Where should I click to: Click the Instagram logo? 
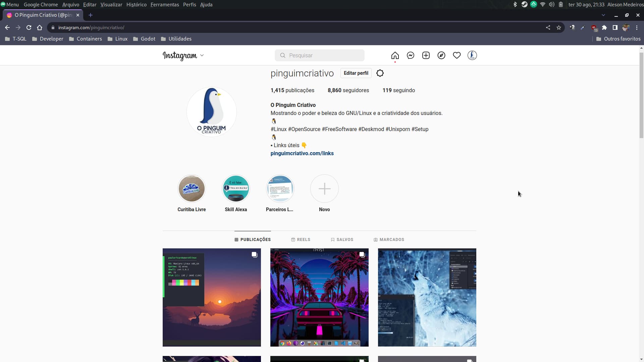pyautogui.click(x=180, y=56)
